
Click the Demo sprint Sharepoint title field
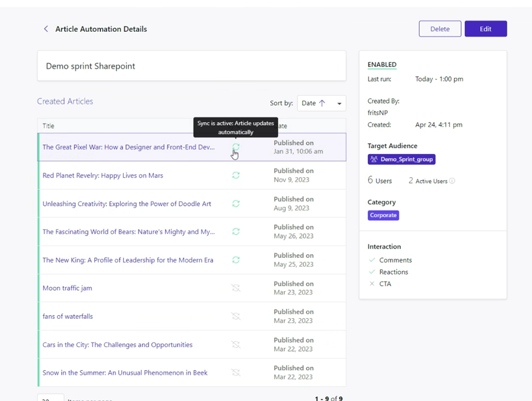192,66
